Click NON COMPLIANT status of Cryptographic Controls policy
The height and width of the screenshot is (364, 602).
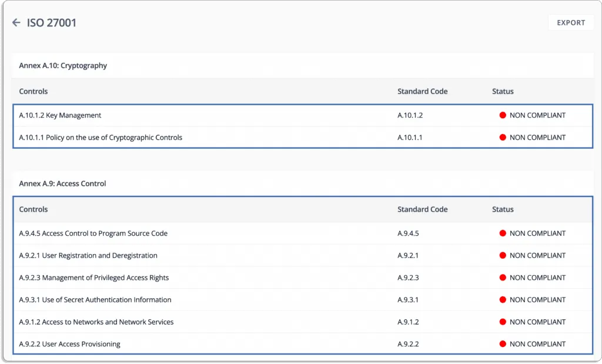(537, 138)
